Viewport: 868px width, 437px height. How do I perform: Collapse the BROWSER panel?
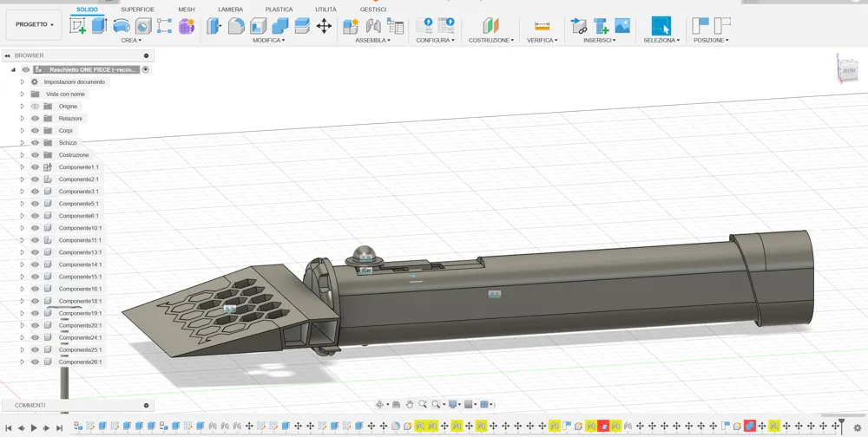[x=7, y=55]
